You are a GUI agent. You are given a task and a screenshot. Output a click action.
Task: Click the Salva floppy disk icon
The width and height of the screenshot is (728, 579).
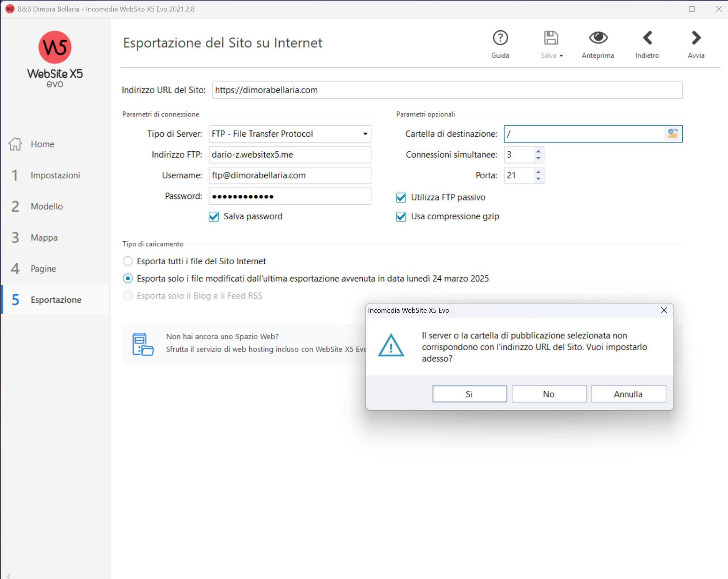(551, 38)
